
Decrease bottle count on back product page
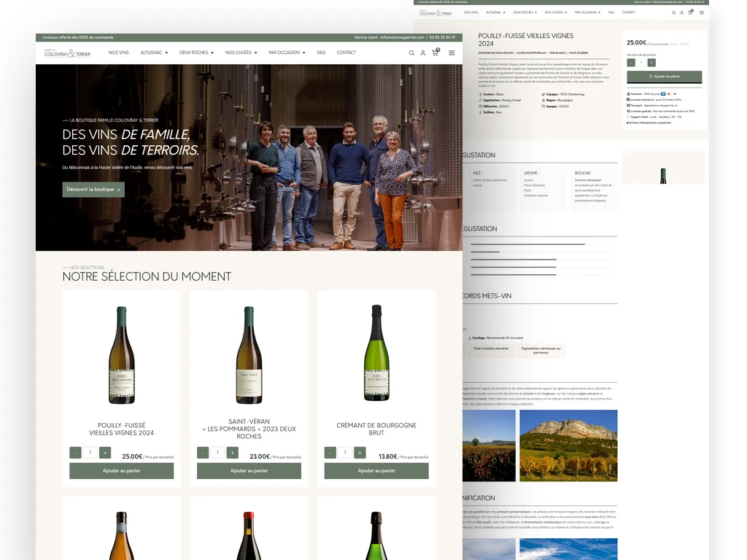[631, 63]
